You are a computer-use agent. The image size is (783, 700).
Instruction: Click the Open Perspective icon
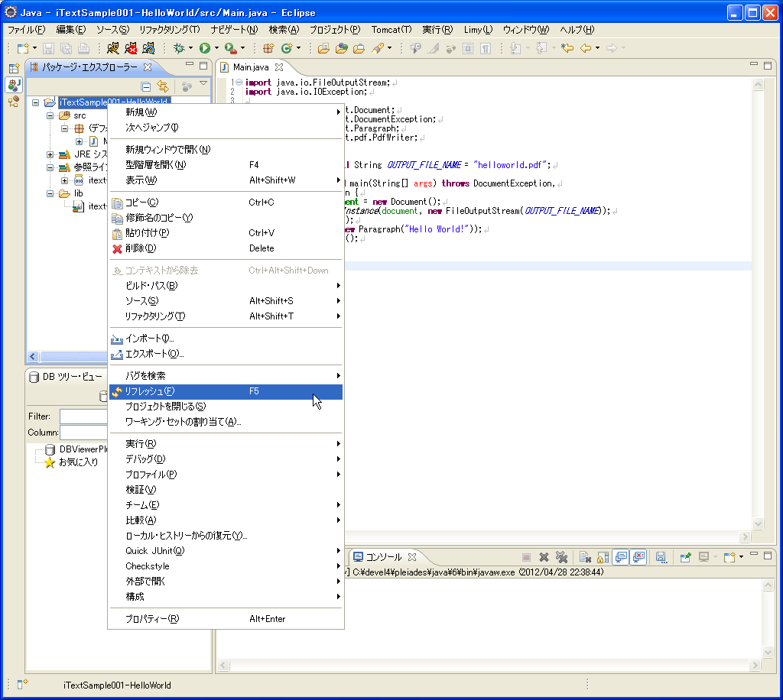[x=14, y=68]
